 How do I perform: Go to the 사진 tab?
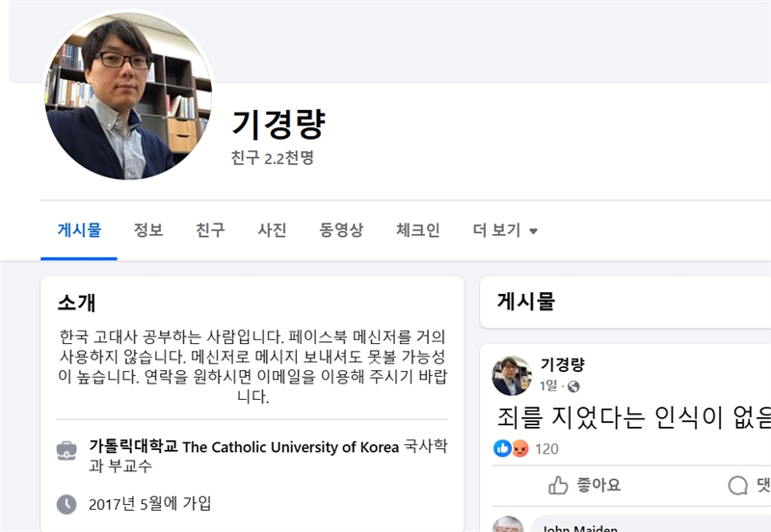click(272, 230)
